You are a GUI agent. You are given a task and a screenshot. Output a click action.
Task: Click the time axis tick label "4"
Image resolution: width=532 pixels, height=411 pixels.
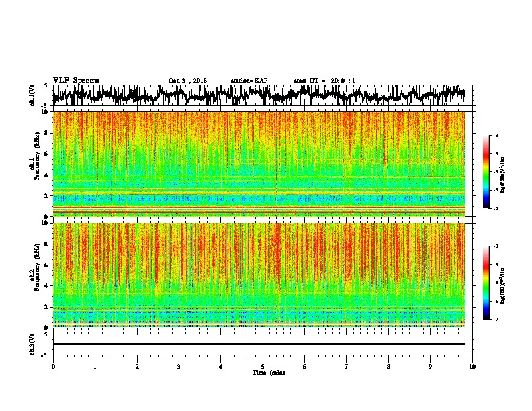tap(221, 367)
